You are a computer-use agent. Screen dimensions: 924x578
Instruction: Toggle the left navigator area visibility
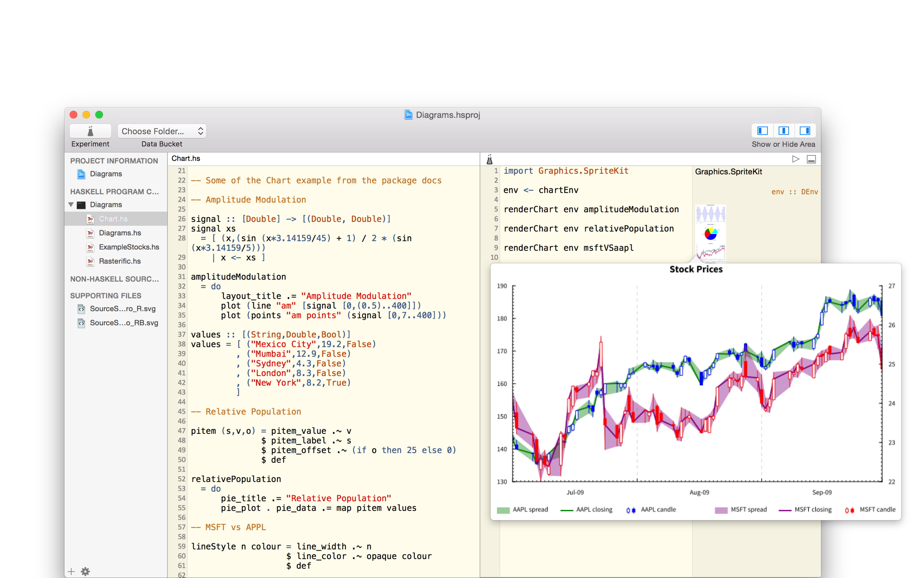click(x=763, y=131)
